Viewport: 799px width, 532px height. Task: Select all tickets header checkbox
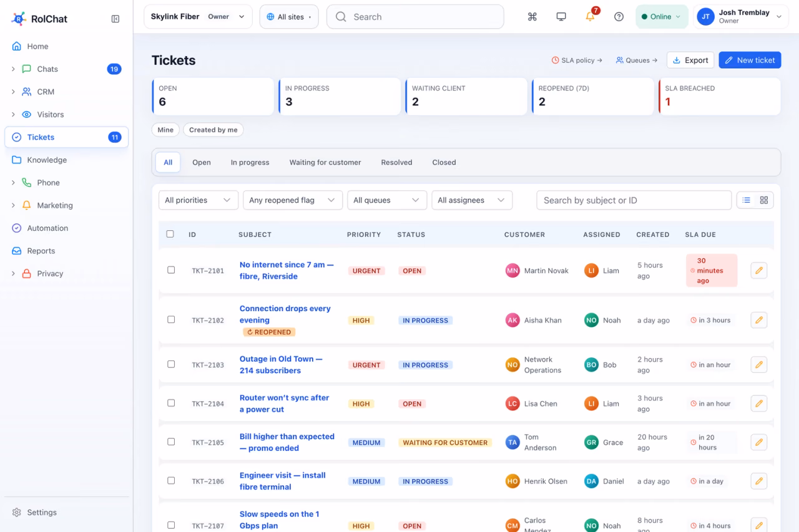tap(170, 234)
